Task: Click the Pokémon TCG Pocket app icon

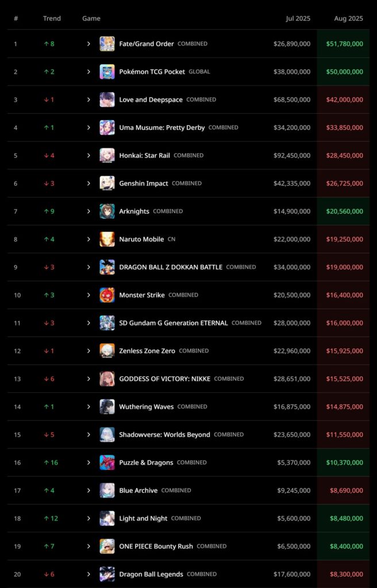Action: pyautogui.click(x=107, y=72)
